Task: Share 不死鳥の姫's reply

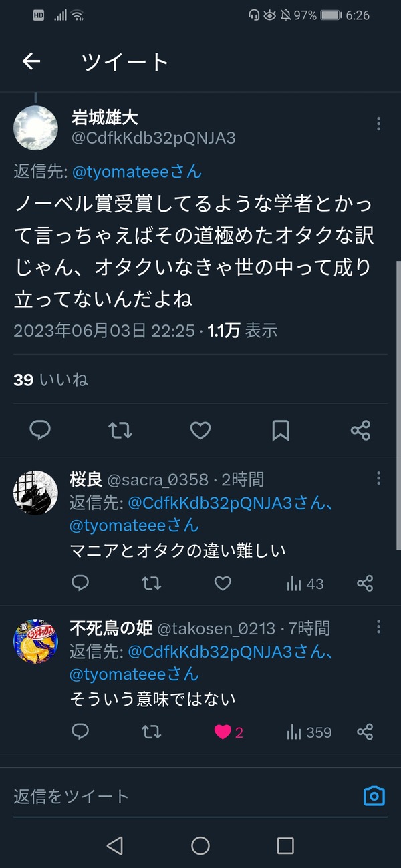Action: tap(365, 732)
